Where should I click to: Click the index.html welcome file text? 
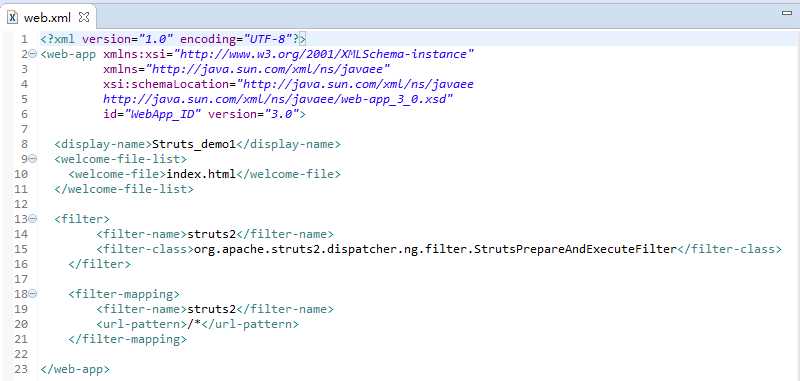[201, 174]
